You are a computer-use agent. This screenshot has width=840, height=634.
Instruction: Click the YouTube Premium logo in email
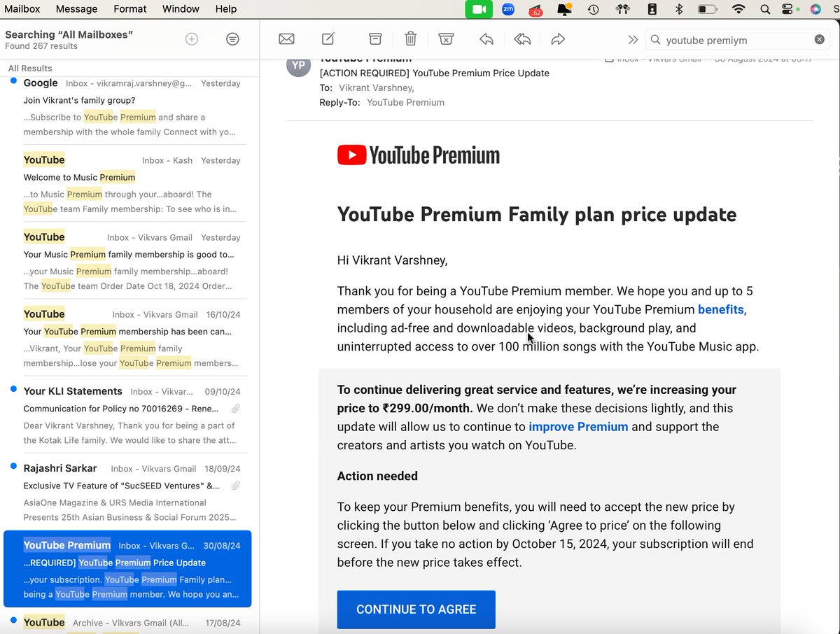click(x=419, y=155)
